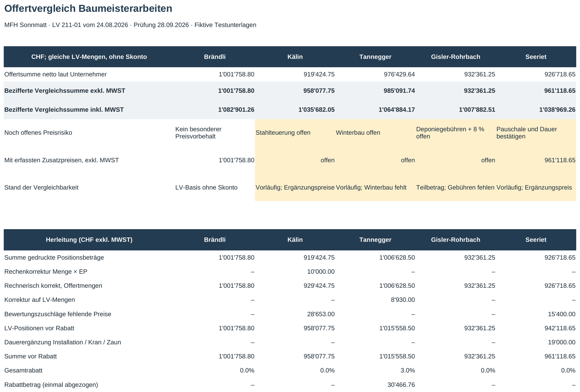Select the subtitle line starting 'MFH Sonnmatt'

[x=130, y=25]
